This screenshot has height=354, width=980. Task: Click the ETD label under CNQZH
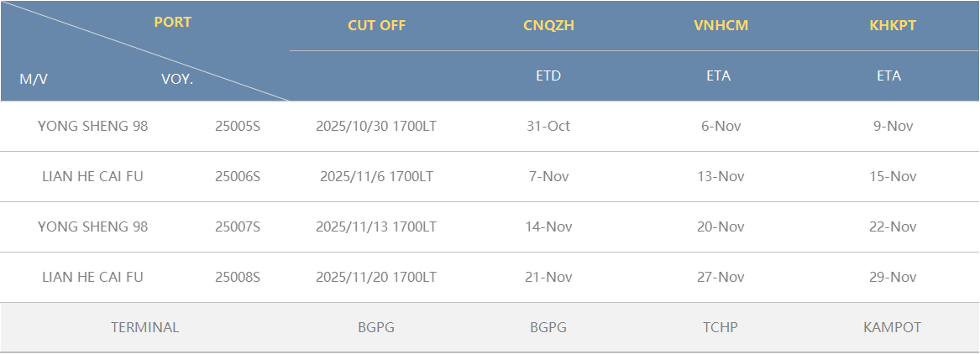tap(548, 75)
